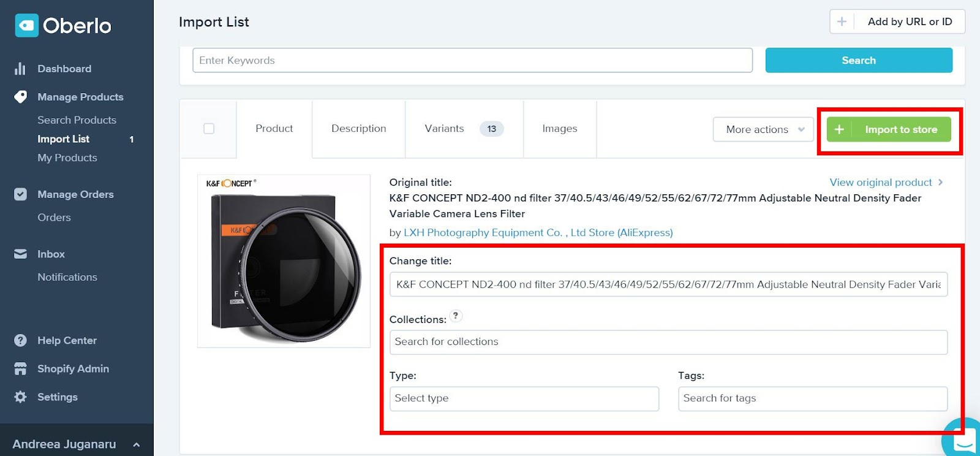Tick the product selection checkbox
980x456 pixels.
209,129
